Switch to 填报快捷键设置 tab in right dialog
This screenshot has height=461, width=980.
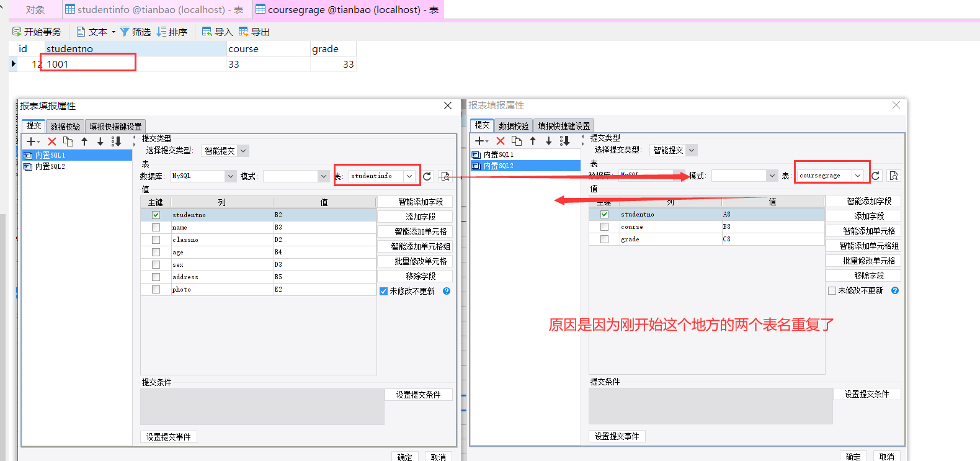point(564,125)
